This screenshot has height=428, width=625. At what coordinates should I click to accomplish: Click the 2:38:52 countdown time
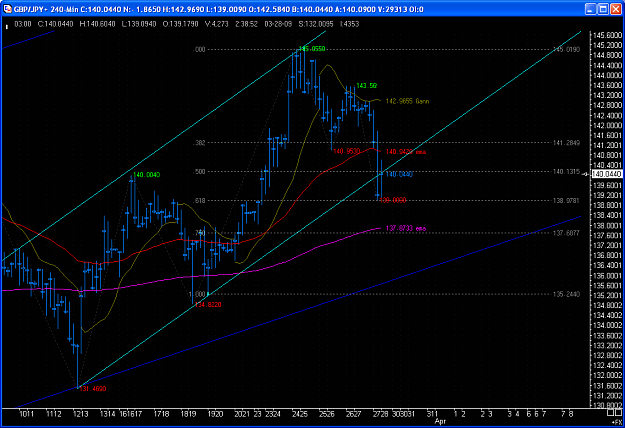tap(246, 24)
